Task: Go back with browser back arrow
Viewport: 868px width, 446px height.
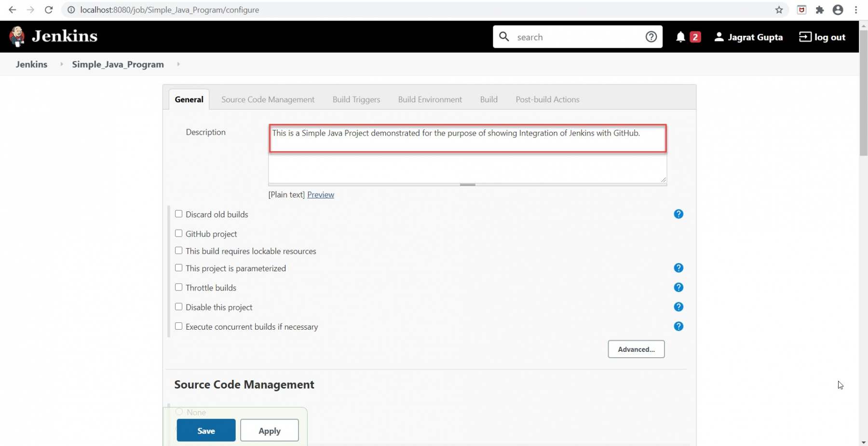Action: [x=13, y=10]
